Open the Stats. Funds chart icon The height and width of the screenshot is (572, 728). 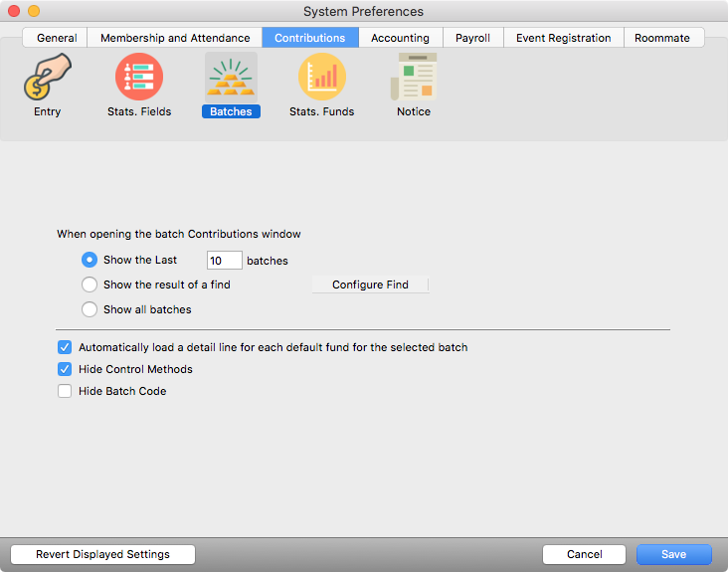point(321,78)
